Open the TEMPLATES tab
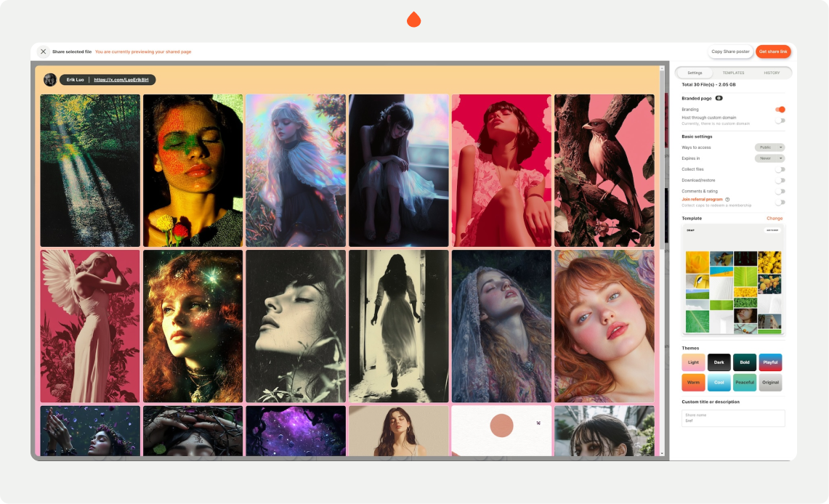 [733, 73]
